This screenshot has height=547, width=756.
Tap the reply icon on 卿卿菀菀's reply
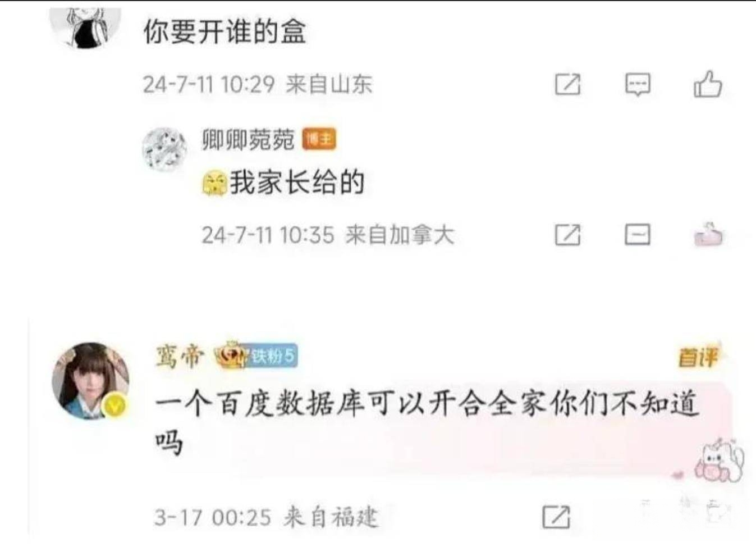point(638,234)
